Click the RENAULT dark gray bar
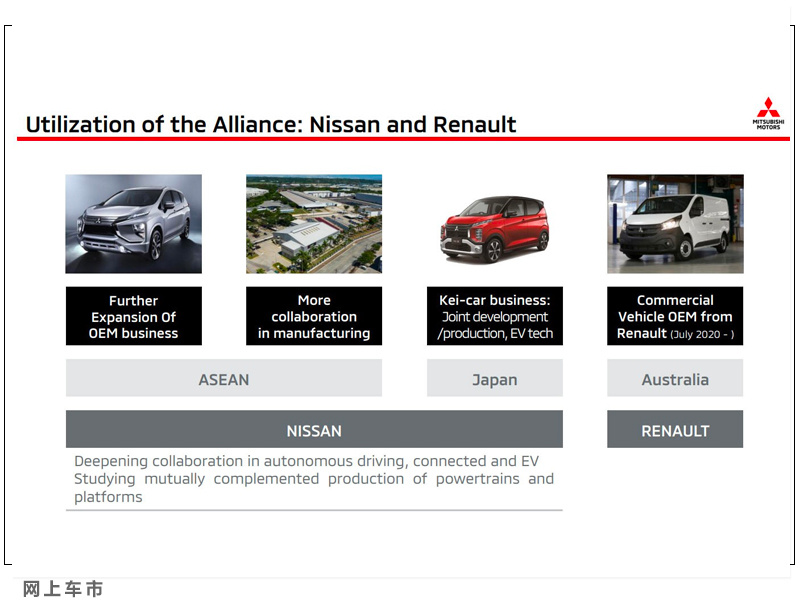The height and width of the screenshot is (600, 800). tap(675, 429)
